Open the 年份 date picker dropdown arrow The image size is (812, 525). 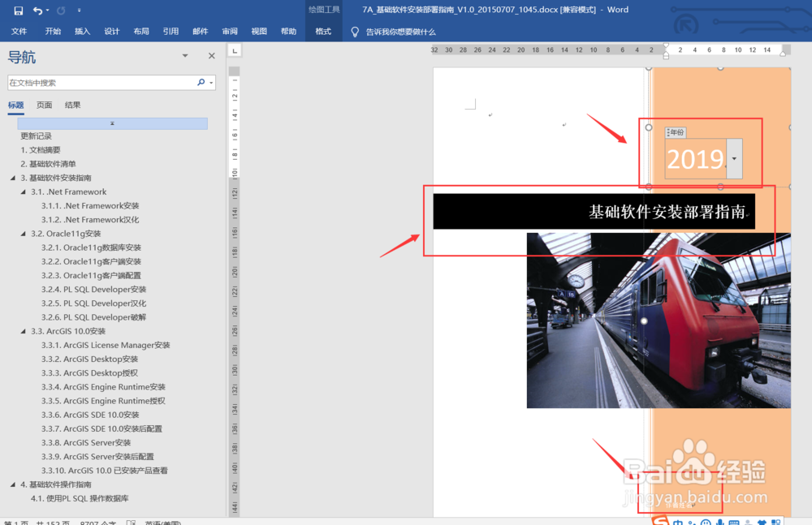point(734,159)
